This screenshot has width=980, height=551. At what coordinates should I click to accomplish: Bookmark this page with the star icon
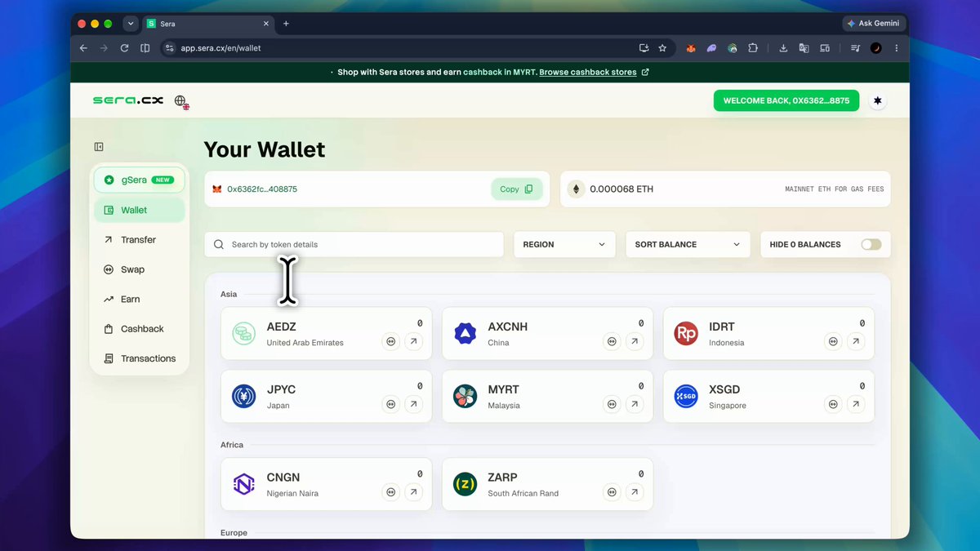[x=662, y=48]
